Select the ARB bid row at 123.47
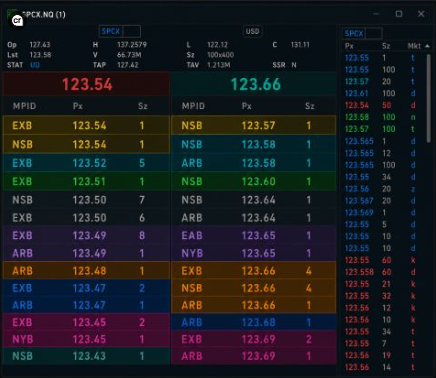This screenshot has height=378, width=436. pos(86,305)
